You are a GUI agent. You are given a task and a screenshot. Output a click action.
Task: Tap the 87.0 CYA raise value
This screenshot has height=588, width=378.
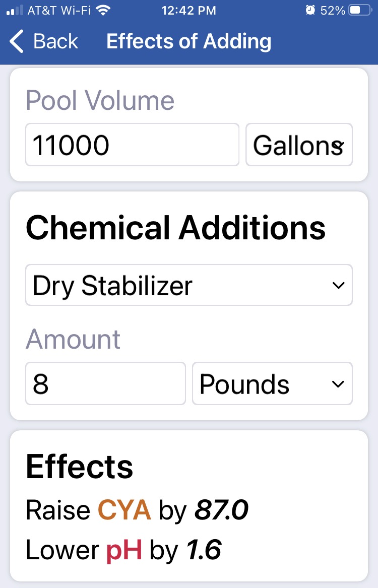coord(221,510)
